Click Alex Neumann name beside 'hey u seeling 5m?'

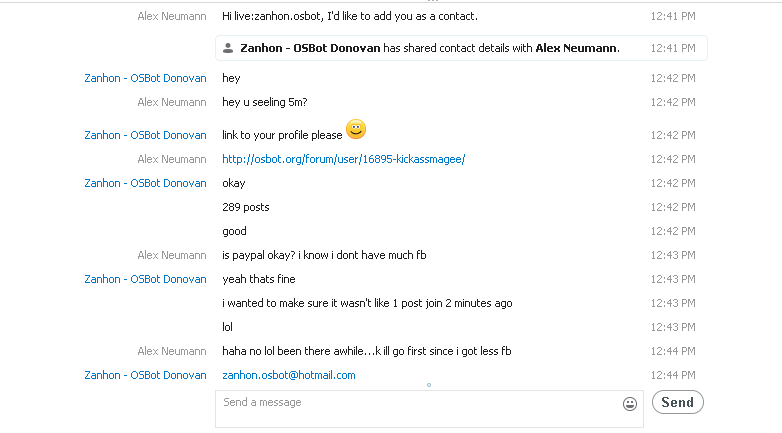click(x=172, y=102)
